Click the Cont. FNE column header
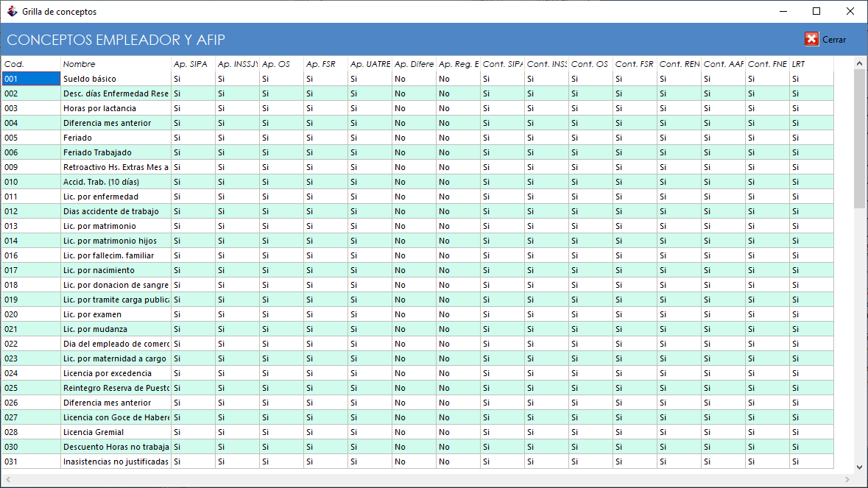The height and width of the screenshot is (488, 868). click(767, 64)
